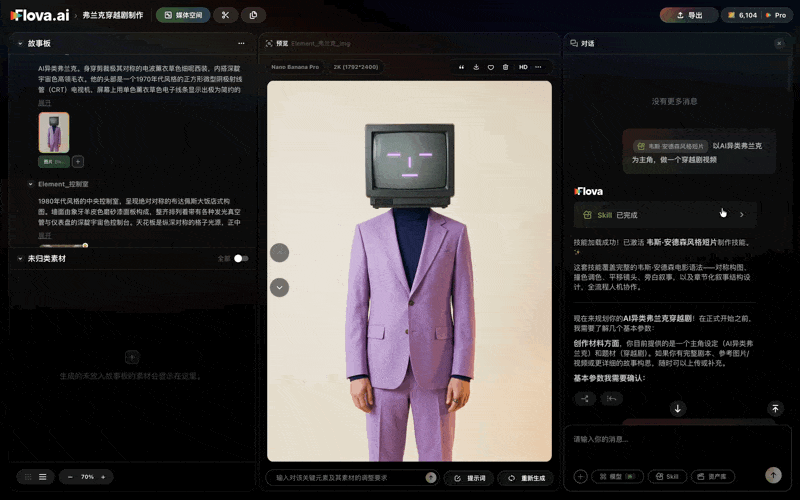Switch to grid view in storyboard footer
Viewport: 800px width, 500px height.
(28, 477)
